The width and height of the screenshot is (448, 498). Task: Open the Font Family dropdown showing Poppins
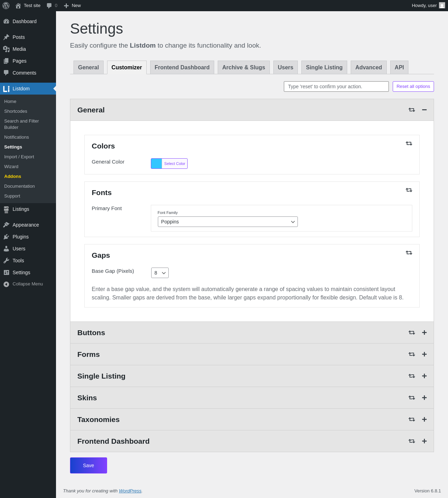point(227,222)
